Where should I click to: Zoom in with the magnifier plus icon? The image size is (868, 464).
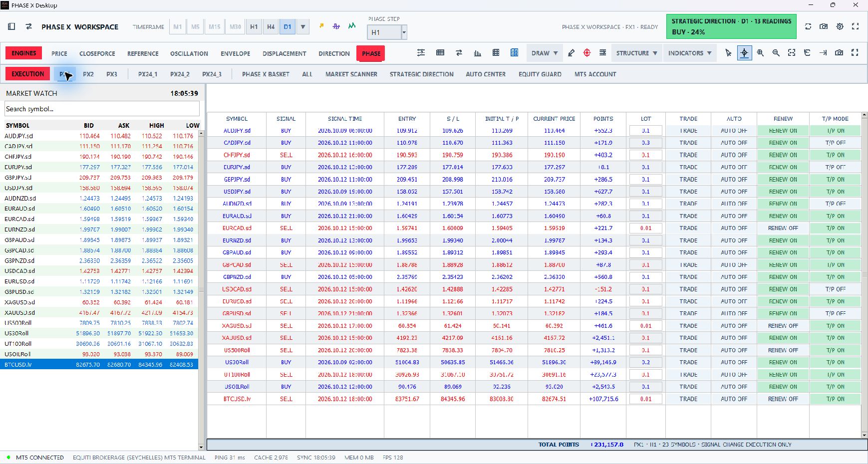tap(760, 53)
